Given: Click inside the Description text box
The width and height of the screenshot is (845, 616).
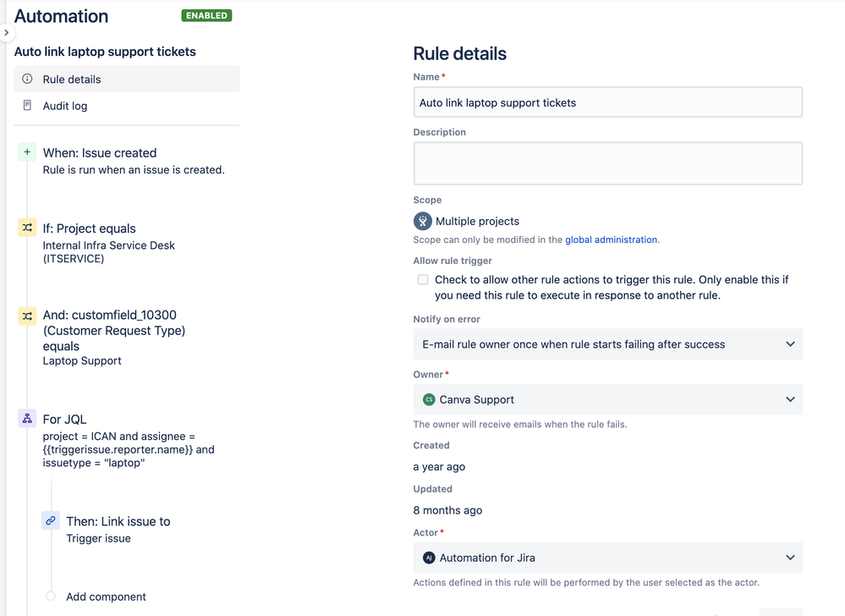Looking at the screenshot, I should coord(608,163).
